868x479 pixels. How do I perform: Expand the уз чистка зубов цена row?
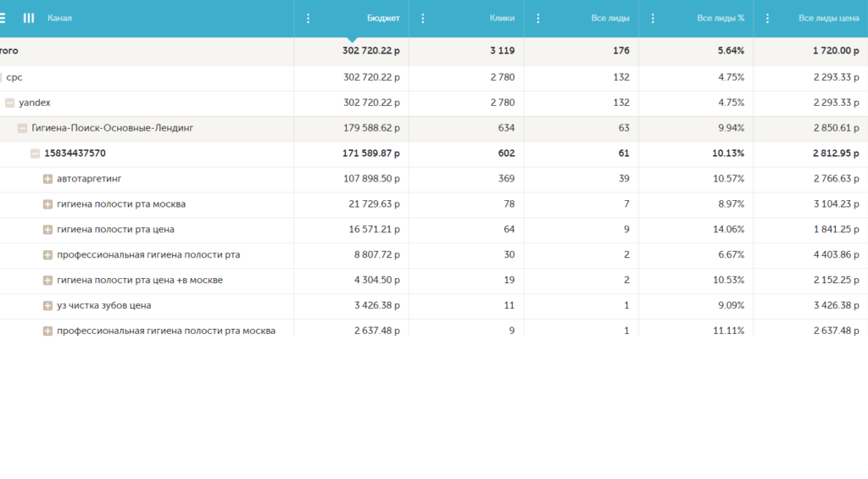pyautogui.click(x=47, y=305)
